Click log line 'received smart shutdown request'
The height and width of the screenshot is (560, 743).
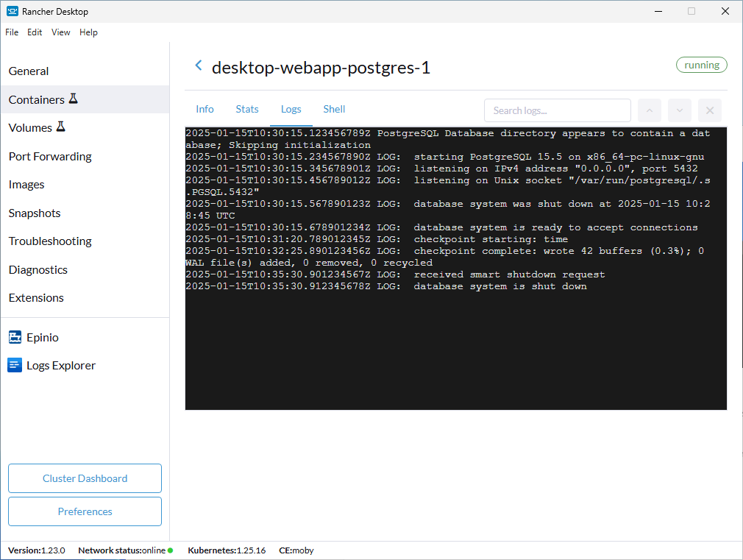(x=395, y=274)
